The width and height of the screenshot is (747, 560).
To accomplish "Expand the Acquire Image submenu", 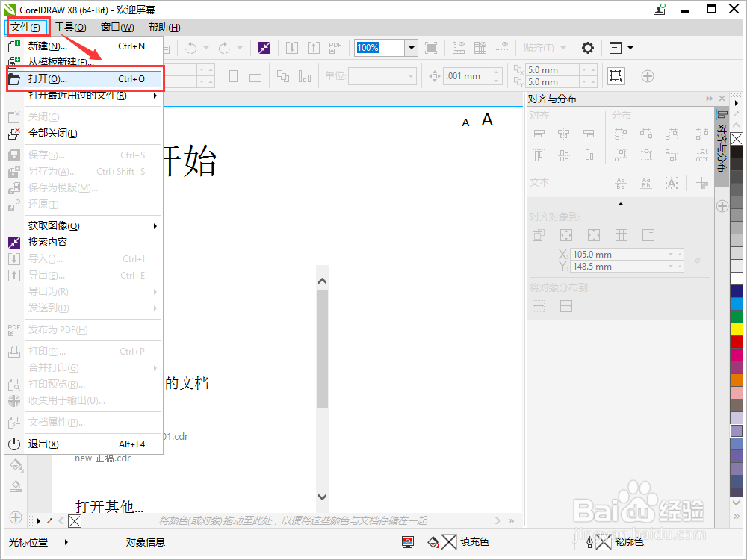I will [155, 226].
